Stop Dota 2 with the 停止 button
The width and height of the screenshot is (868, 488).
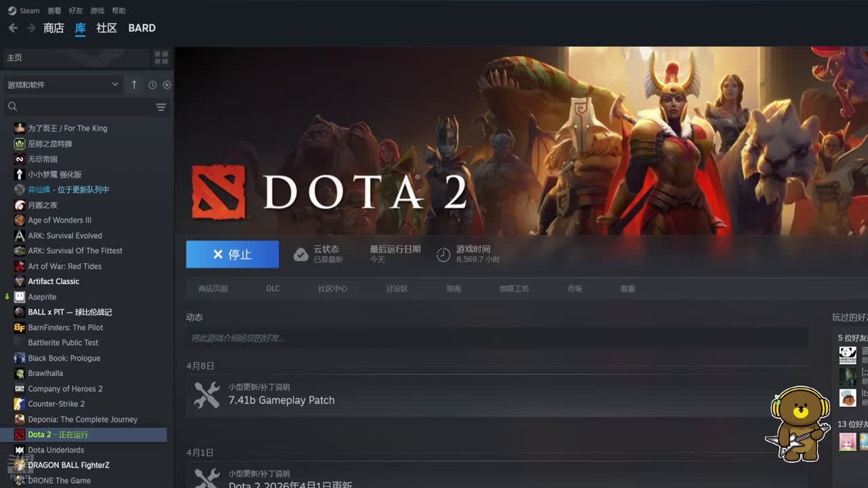tap(233, 254)
